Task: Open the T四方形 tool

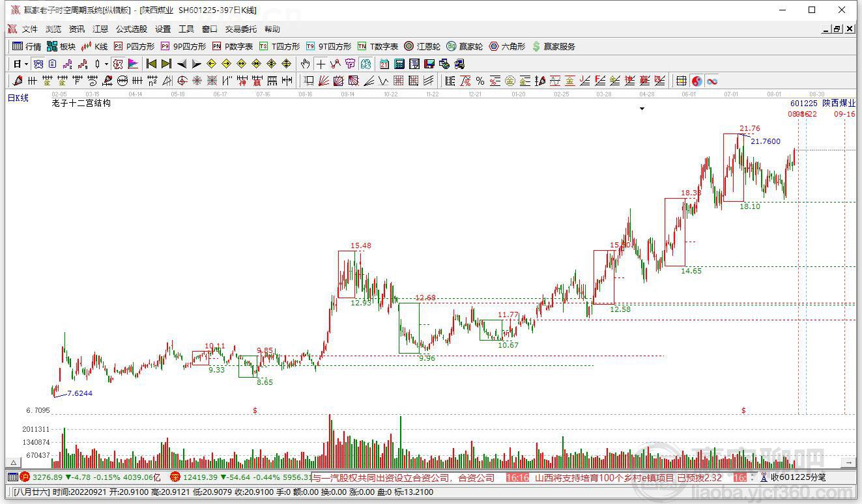Action: coord(280,46)
